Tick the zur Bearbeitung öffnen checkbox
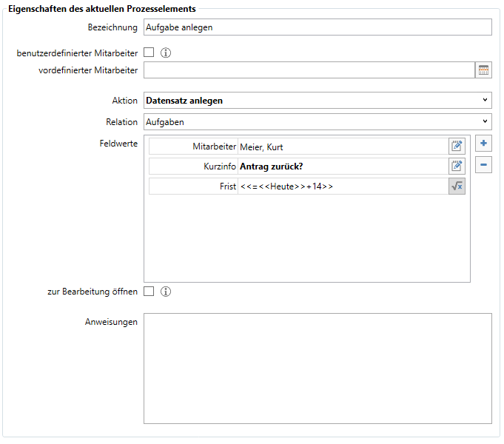 (149, 292)
